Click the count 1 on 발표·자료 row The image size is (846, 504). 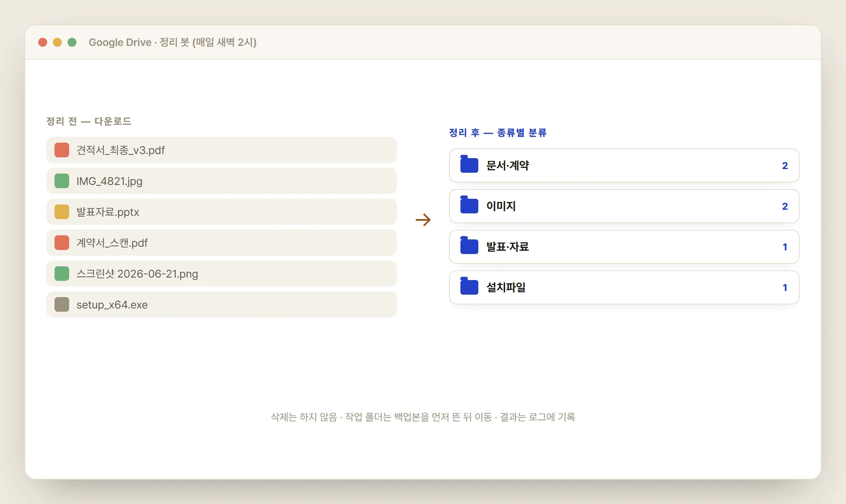[785, 247]
